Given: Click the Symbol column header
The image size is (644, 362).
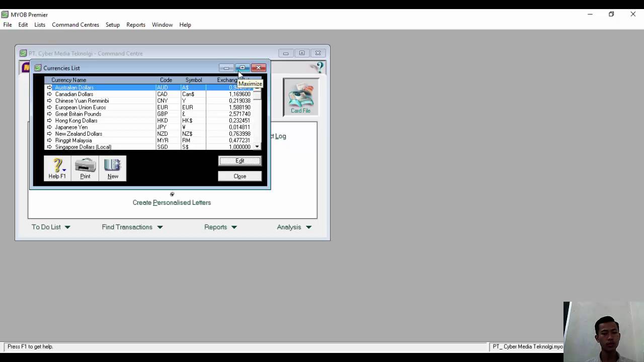Looking at the screenshot, I should 194,80.
